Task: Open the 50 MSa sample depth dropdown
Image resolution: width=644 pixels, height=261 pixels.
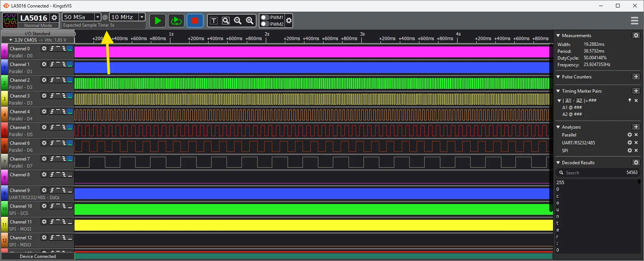Action: (x=97, y=17)
